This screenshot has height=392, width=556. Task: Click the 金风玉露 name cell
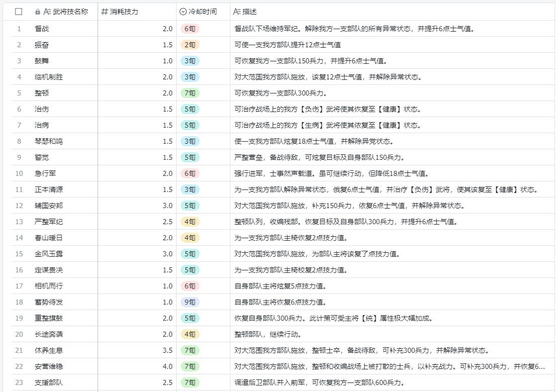[x=49, y=254]
